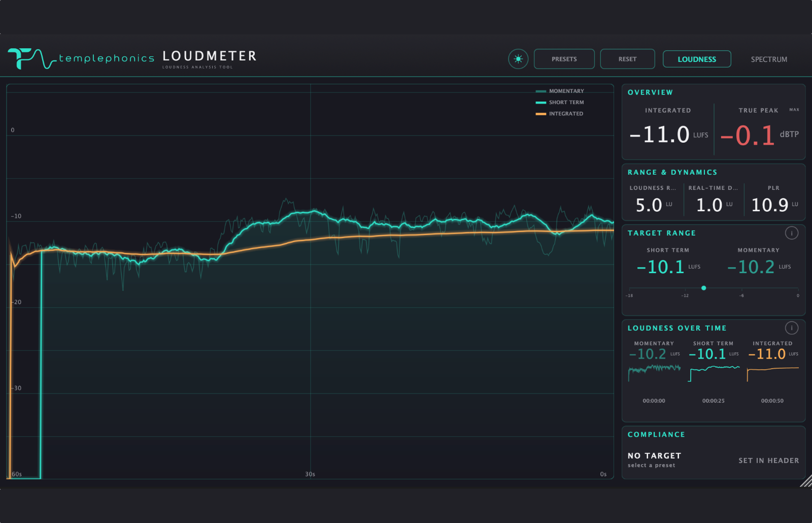Click the momentary mini graph thumbnail

654,373
